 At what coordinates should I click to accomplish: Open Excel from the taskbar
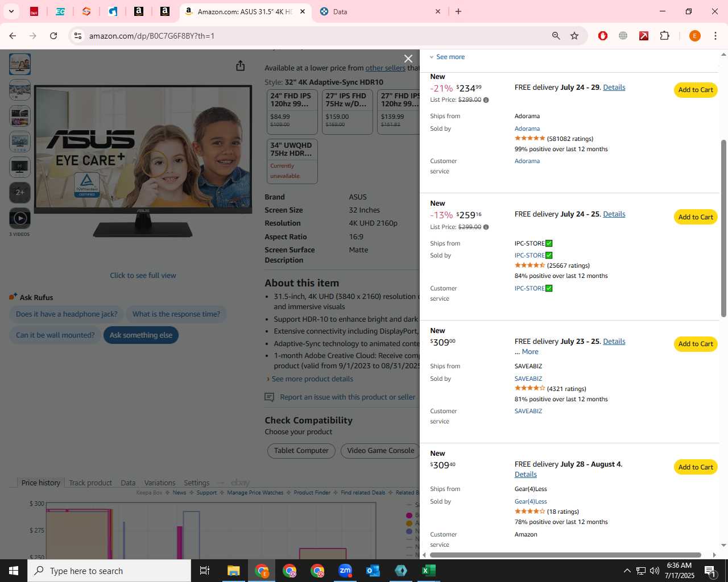429,571
